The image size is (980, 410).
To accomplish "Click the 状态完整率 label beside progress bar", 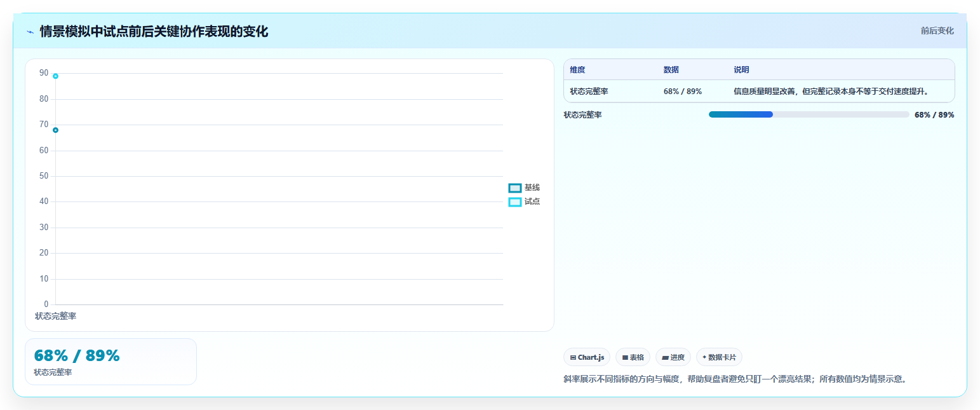I will pyautogui.click(x=582, y=115).
